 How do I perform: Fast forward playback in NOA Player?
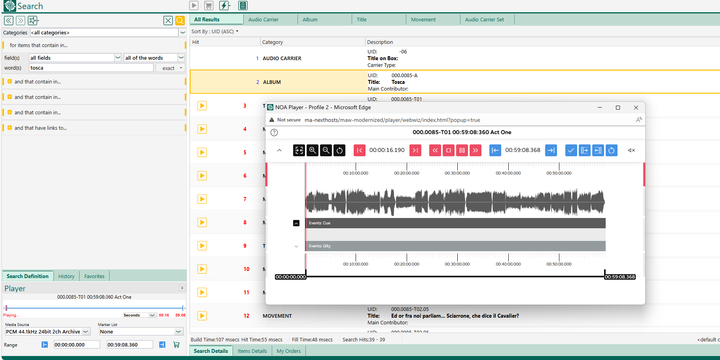476,150
